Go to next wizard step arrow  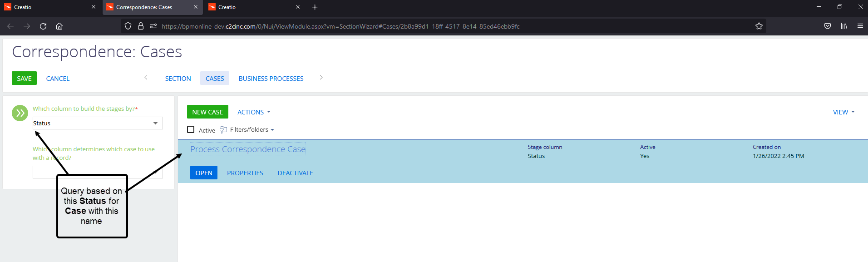[x=321, y=78]
